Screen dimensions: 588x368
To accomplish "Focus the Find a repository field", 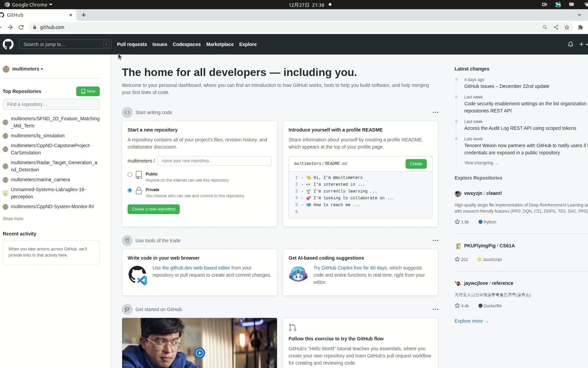I will [x=51, y=104].
